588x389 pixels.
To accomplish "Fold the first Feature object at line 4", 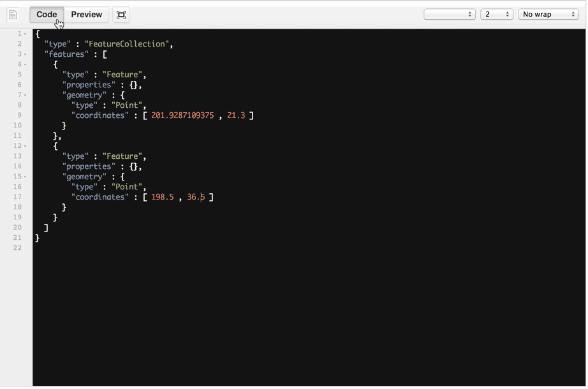I will tap(26, 64).
